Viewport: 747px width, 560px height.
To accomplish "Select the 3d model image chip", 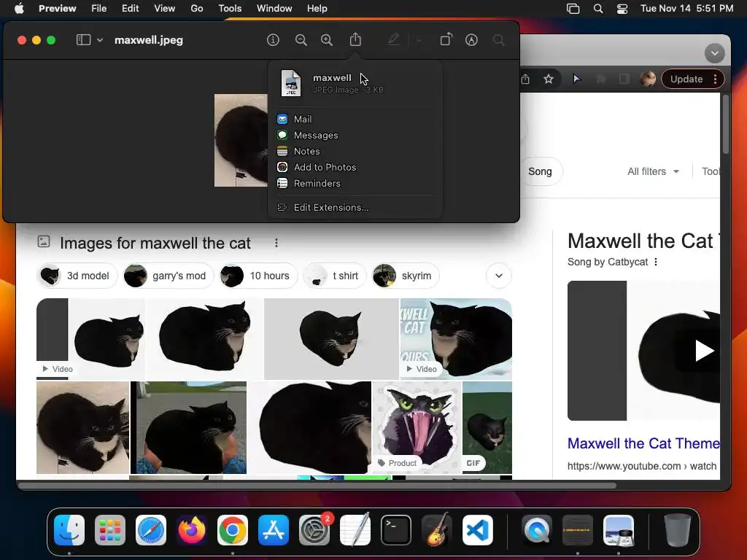I will [x=77, y=276].
